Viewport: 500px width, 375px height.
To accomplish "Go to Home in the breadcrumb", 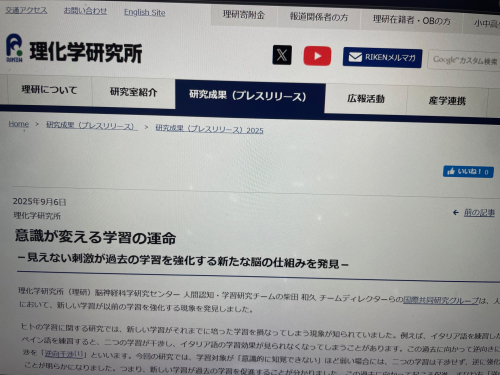I will 19,124.
